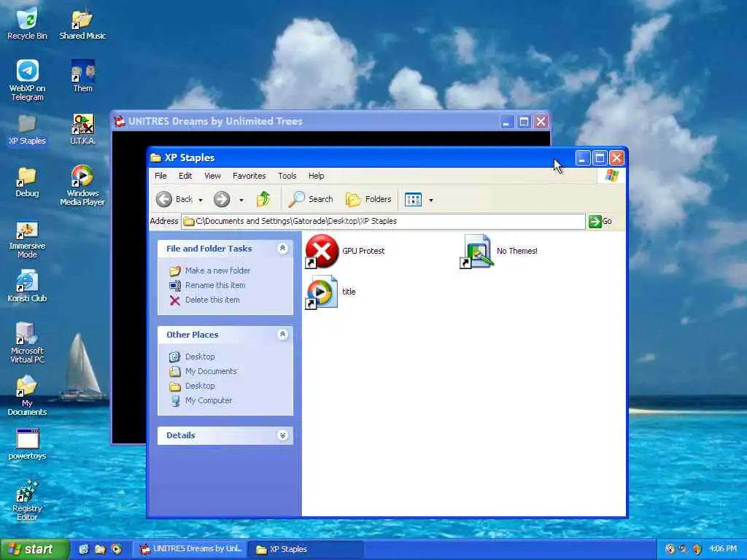Screen dimensions: 747x560
Task: Select the No Themes! shortcut file
Action: (499, 251)
